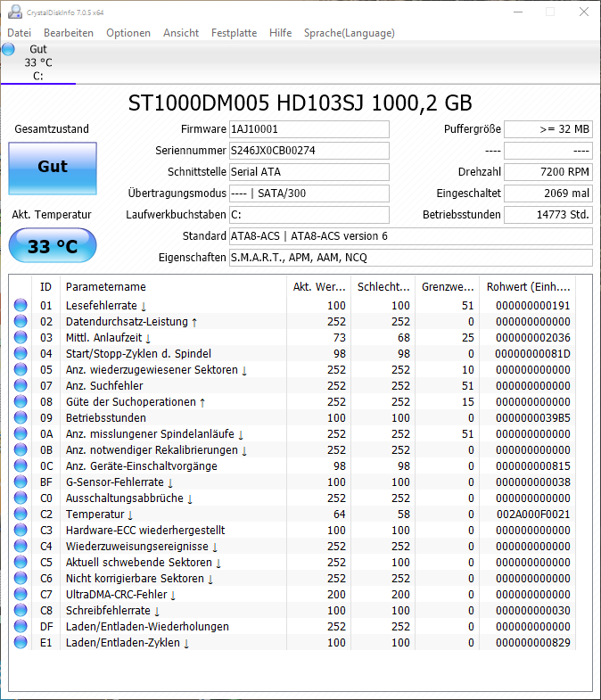Click status orb for Anz. wiederzugewiesener Sektoren
This screenshot has width=601, height=700.
(21, 369)
